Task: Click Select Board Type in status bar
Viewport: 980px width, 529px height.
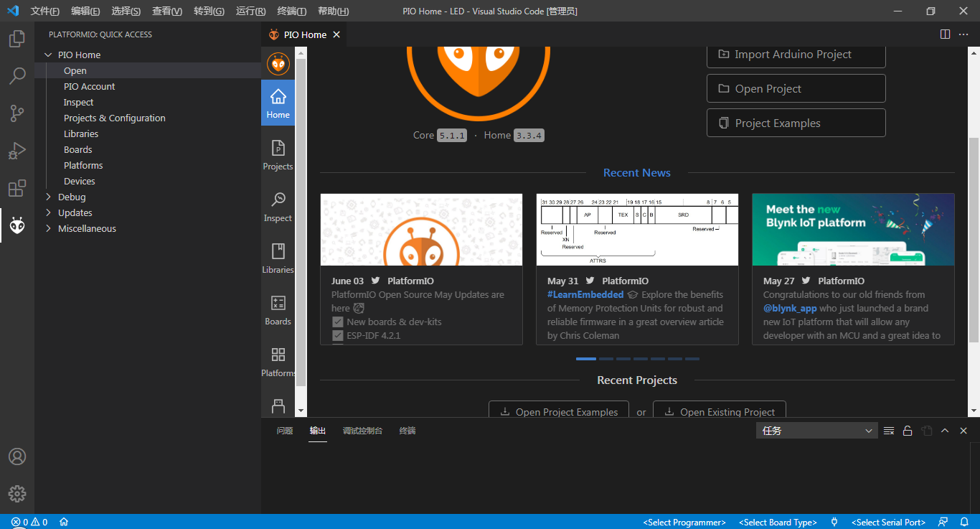Action: 778,522
